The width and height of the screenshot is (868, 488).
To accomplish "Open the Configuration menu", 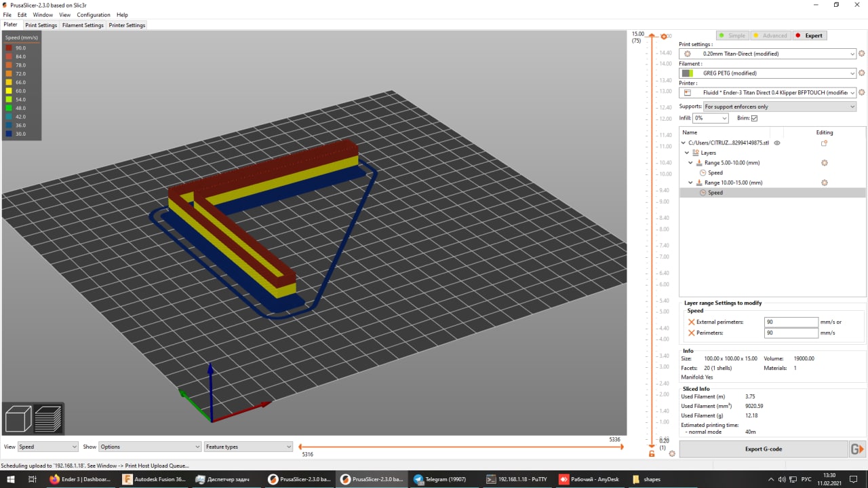I will click(94, 15).
